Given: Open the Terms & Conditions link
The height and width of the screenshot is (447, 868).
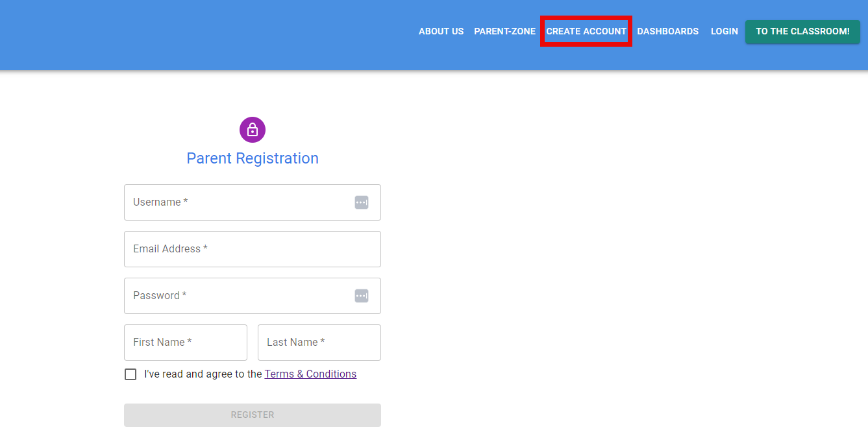Looking at the screenshot, I should click(x=310, y=374).
